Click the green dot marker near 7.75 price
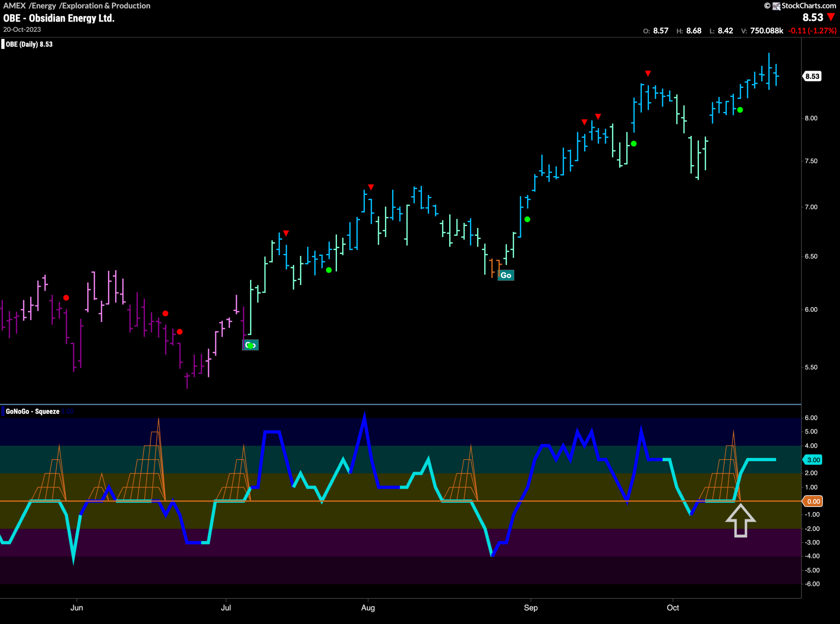Viewport: 840px width, 624px height. (x=634, y=144)
